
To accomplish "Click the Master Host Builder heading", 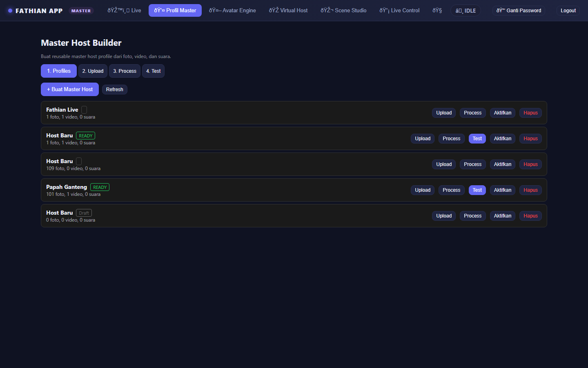I will 81,43.
